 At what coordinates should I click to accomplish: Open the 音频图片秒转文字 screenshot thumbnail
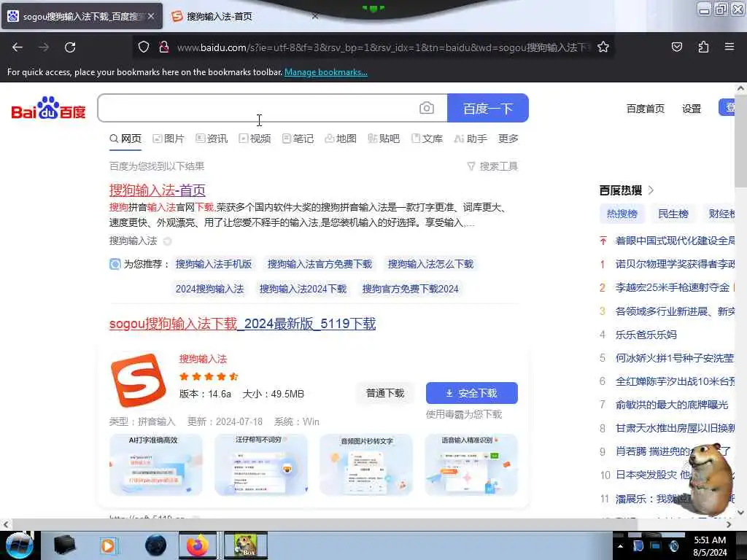point(366,464)
